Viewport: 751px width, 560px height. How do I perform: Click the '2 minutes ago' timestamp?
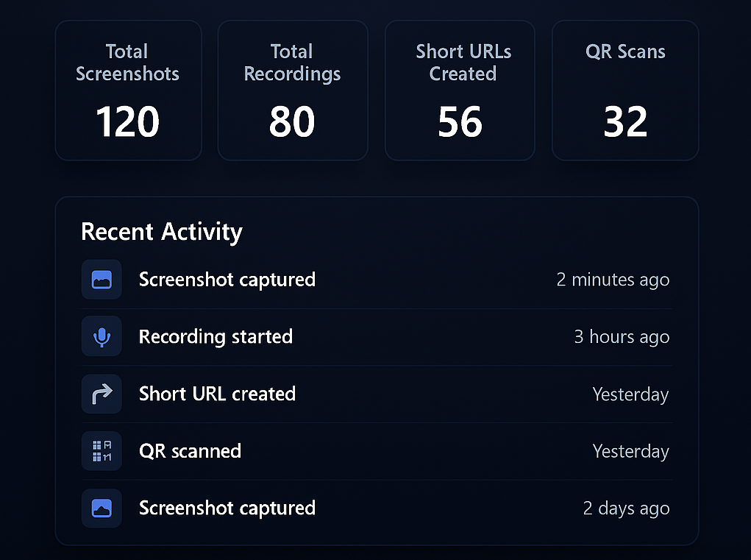point(613,280)
